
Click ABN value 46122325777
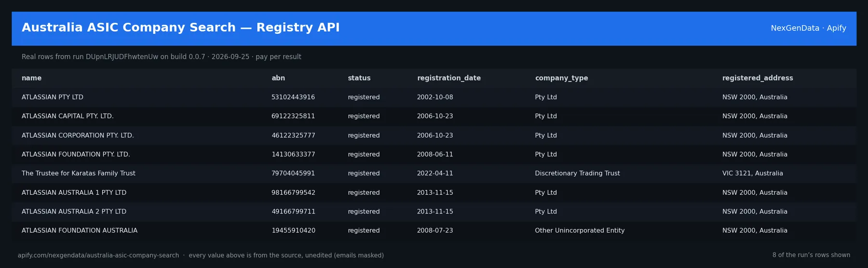click(293, 135)
